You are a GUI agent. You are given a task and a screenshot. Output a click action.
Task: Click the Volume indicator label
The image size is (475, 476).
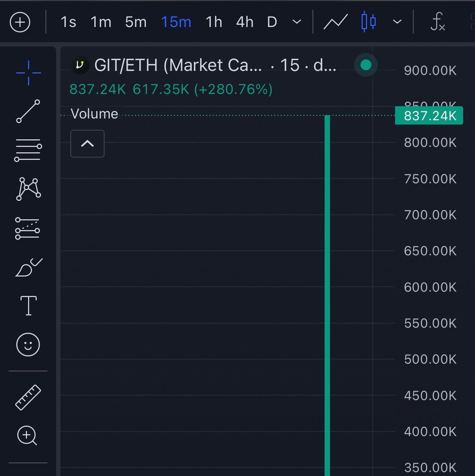pos(94,114)
